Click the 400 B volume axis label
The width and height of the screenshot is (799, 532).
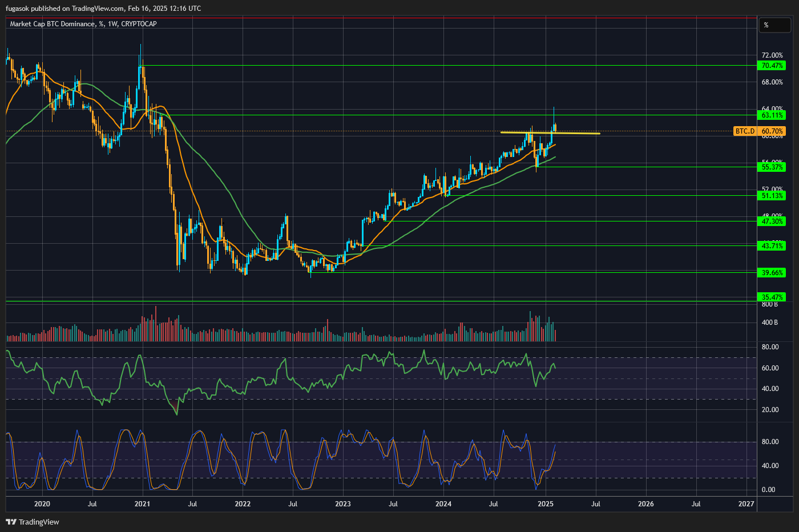[770, 323]
